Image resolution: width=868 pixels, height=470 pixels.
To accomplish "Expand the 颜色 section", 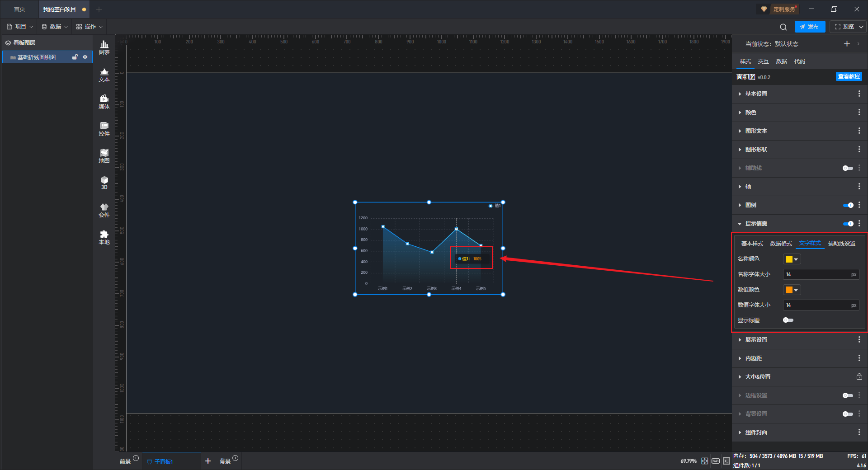I will [740, 113].
